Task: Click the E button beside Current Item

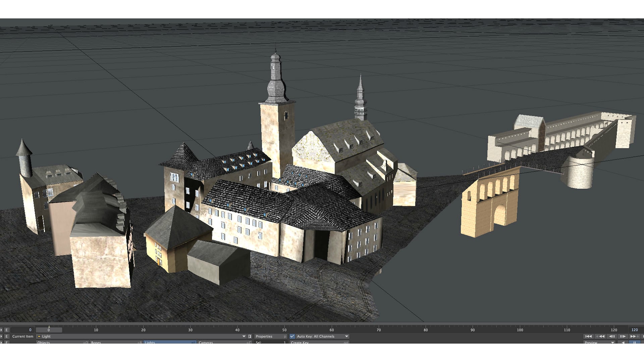Action: tap(6, 336)
